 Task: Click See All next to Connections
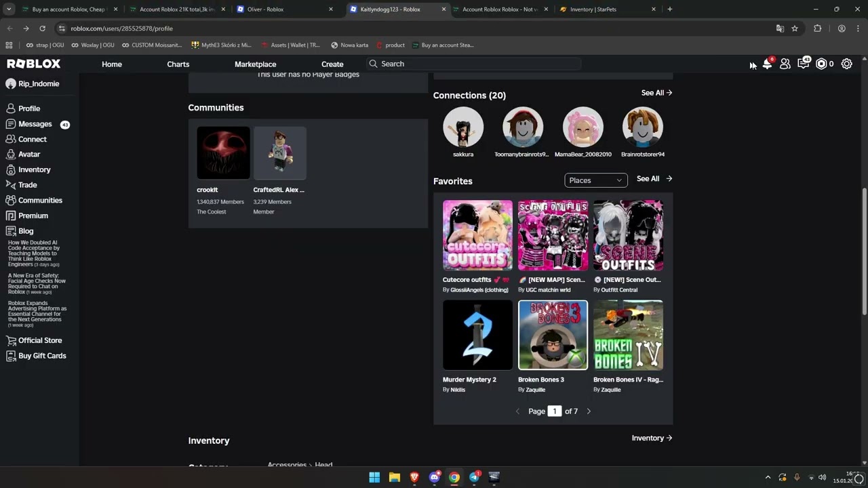click(x=656, y=93)
